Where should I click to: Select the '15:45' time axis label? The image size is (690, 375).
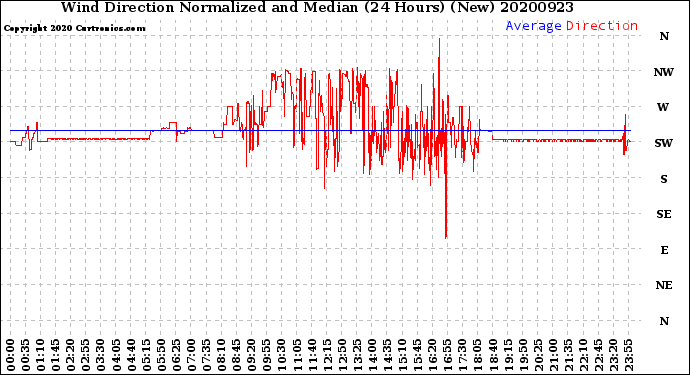pos(417,355)
